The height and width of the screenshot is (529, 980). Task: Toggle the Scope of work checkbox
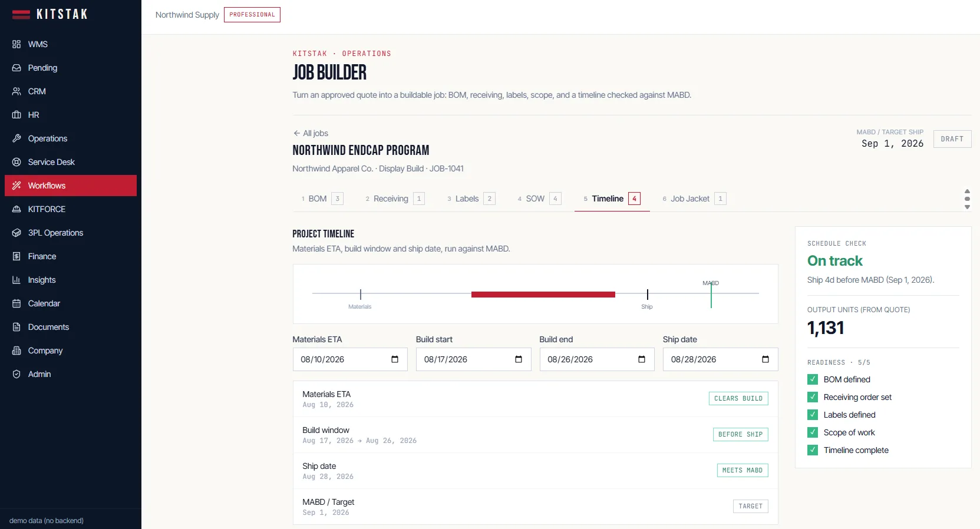[813, 432]
